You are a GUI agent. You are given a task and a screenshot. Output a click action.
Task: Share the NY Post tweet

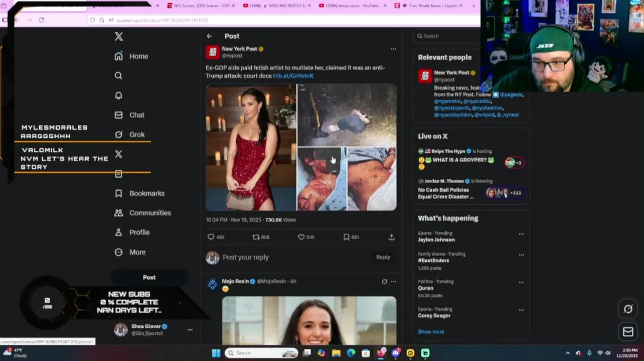(391, 237)
